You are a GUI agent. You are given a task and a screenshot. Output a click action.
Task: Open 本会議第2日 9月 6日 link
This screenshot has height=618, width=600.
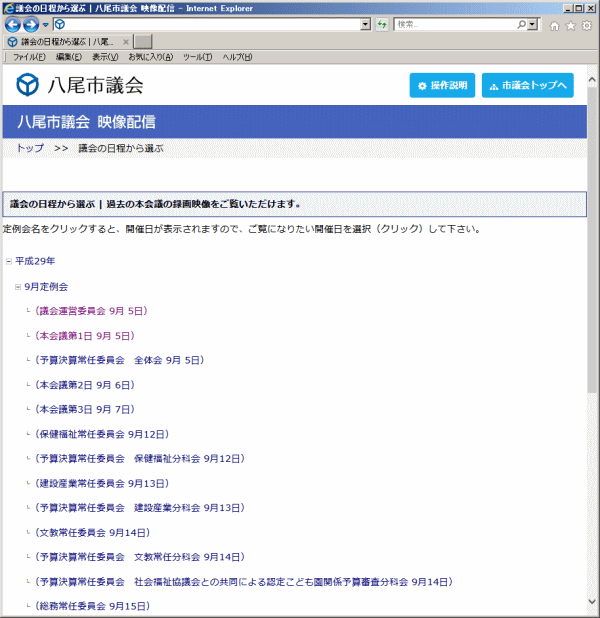[x=85, y=385]
